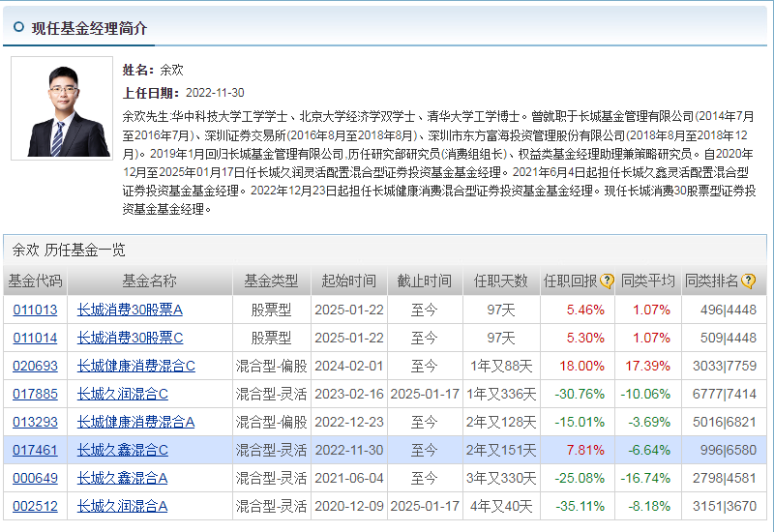Open fund code link 011014
774x532 pixels.
click(35, 338)
